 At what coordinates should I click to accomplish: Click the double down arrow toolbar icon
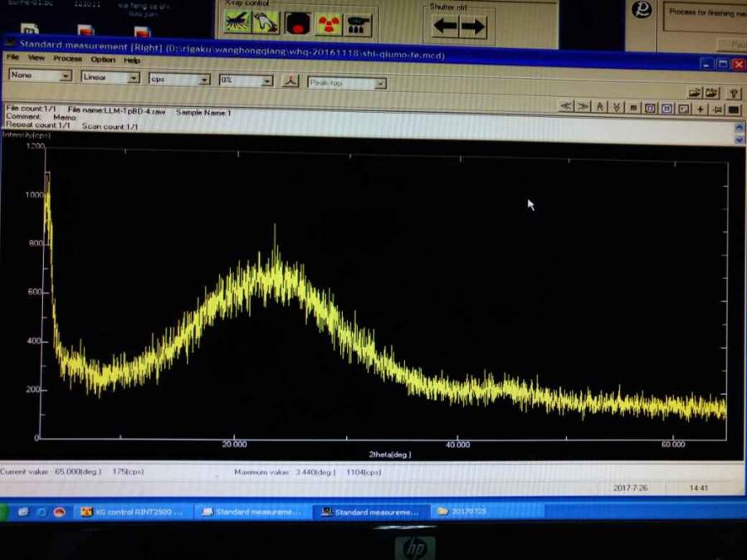pyautogui.click(x=617, y=108)
